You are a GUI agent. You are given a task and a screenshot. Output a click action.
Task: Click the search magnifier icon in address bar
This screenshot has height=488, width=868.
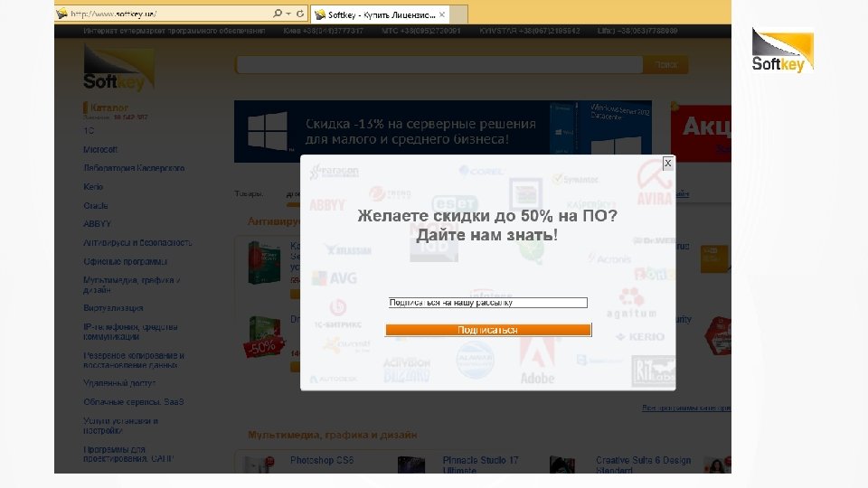click(278, 14)
